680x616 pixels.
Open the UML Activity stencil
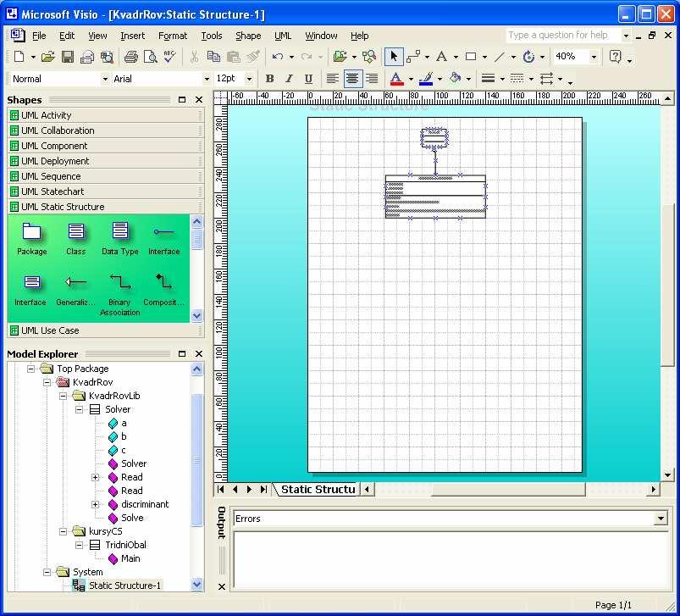click(105, 115)
